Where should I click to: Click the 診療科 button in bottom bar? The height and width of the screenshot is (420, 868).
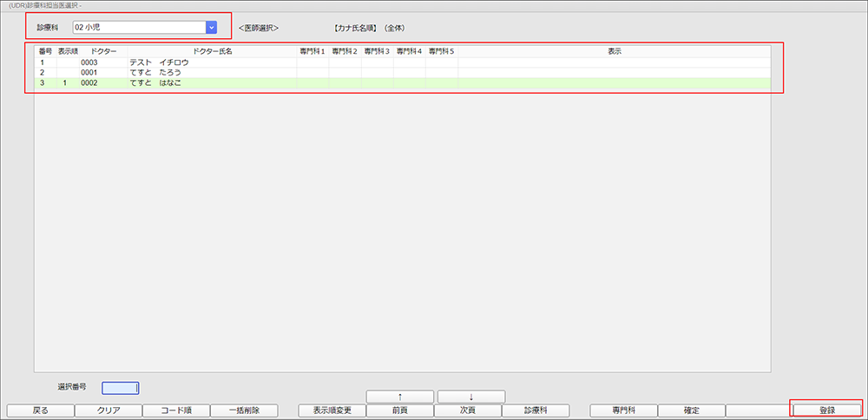(x=536, y=410)
